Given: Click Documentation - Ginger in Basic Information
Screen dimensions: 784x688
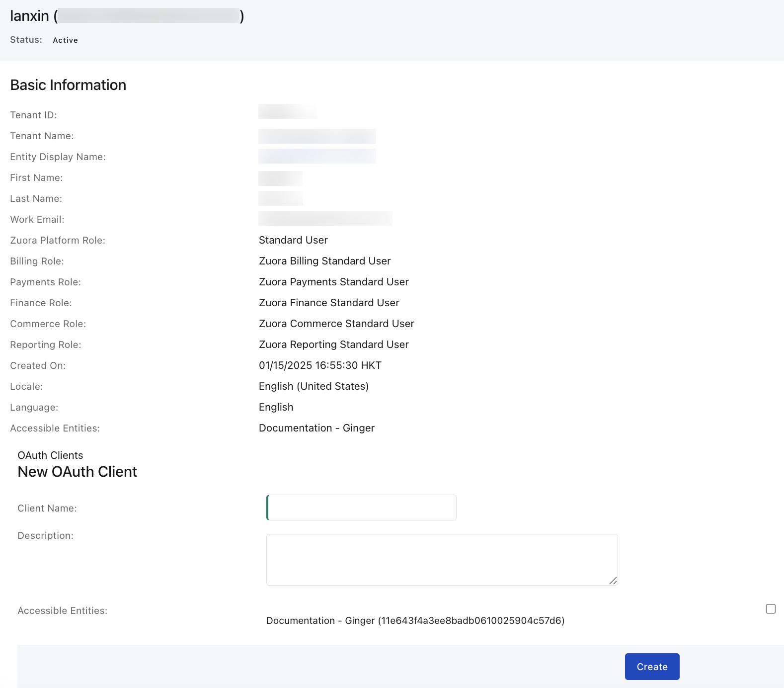Looking at the screenshot, I should click(316, 428).
